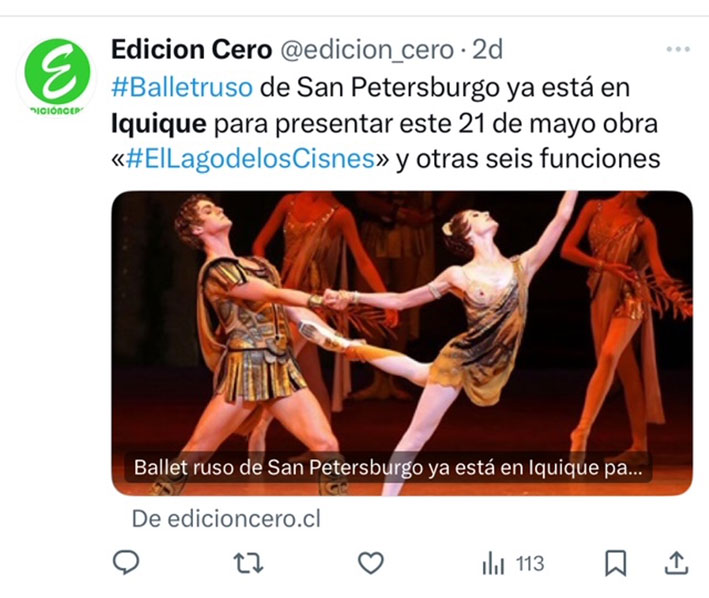
Task: Open the link card headline caption
Action: 388,467
